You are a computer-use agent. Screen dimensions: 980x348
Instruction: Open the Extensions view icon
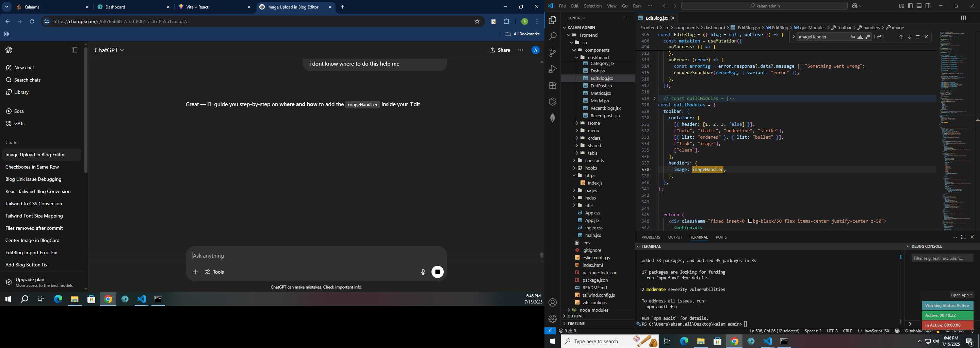pyautogui.click(x=552, y=86)
